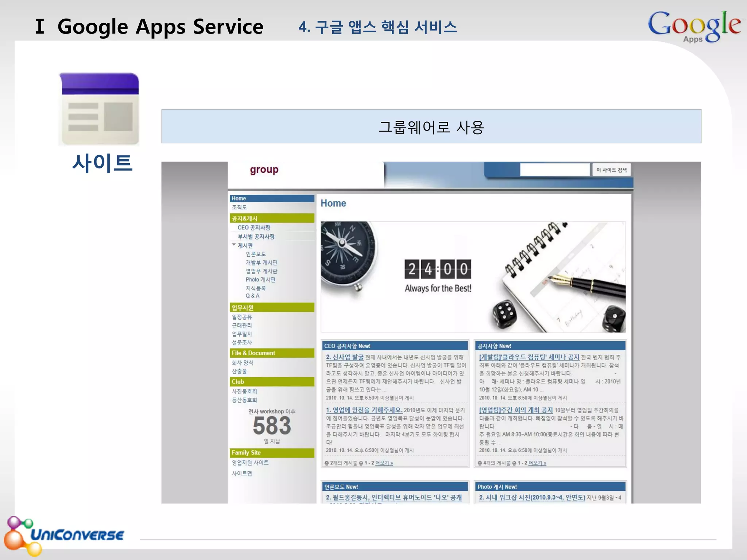Open 일정공유 sidebar link
This screenshot has width=747, height=560.
coord(242,317)
